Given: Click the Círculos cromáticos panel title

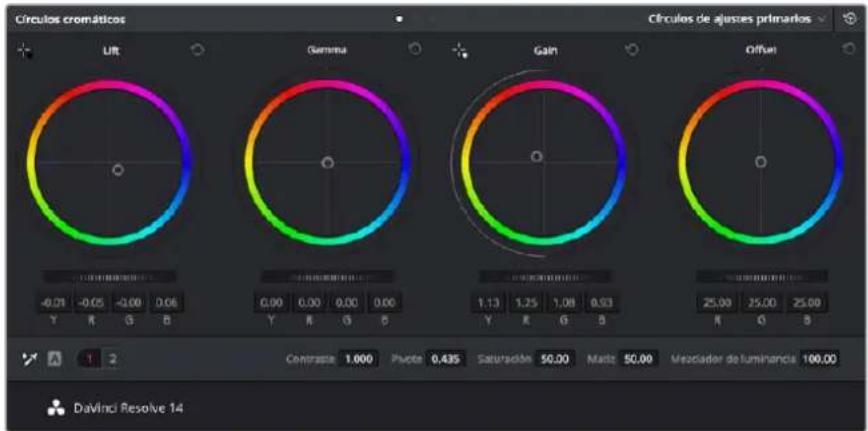Looking at the screenshot, I should pos(70,19).
